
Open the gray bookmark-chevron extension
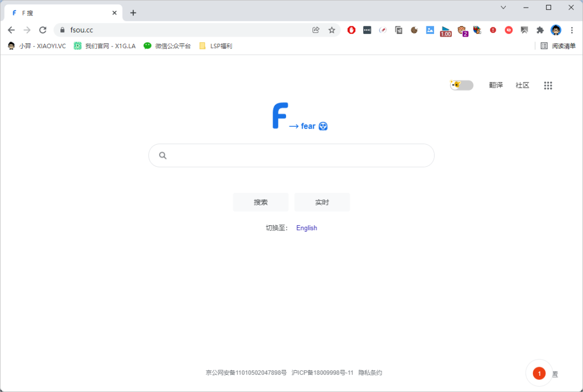(x=524, y=30)
